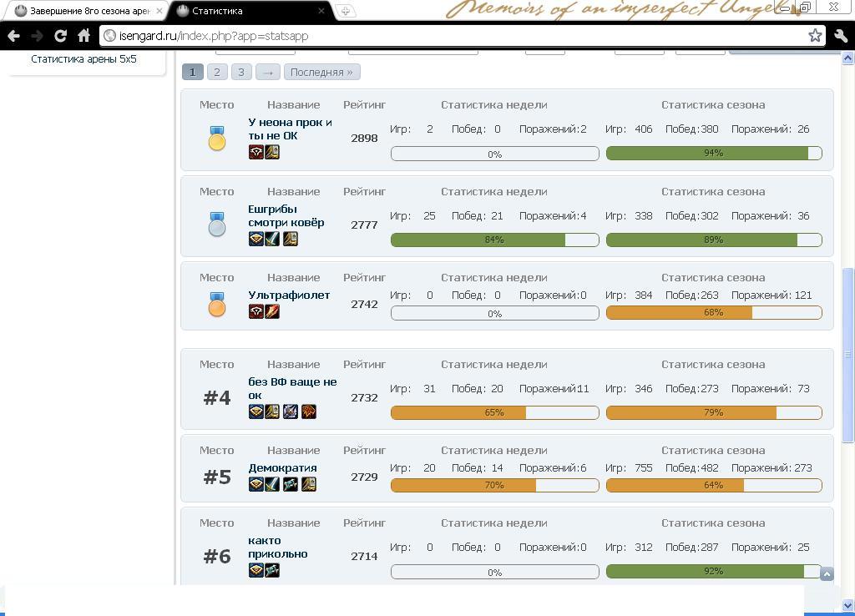Image resolution: width=855 pixels, height=616 pixels.
Task: Select page 1 in the pagination
Action: click(x=193, y=72)
